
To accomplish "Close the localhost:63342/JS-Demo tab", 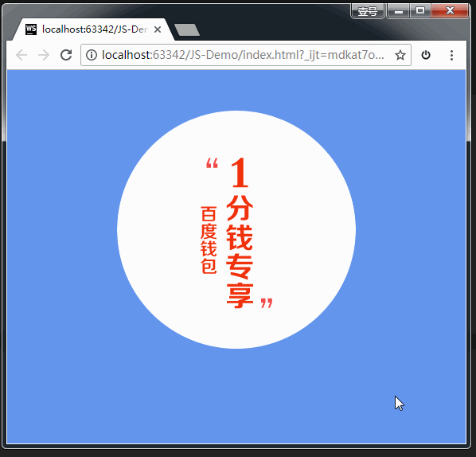I will click(x=158, y=29).
